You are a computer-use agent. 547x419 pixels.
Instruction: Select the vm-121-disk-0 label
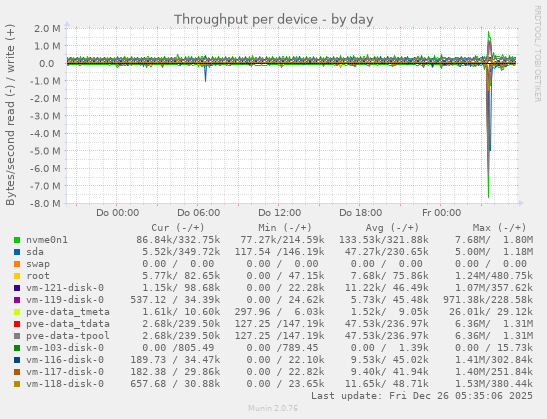[65, 288]
